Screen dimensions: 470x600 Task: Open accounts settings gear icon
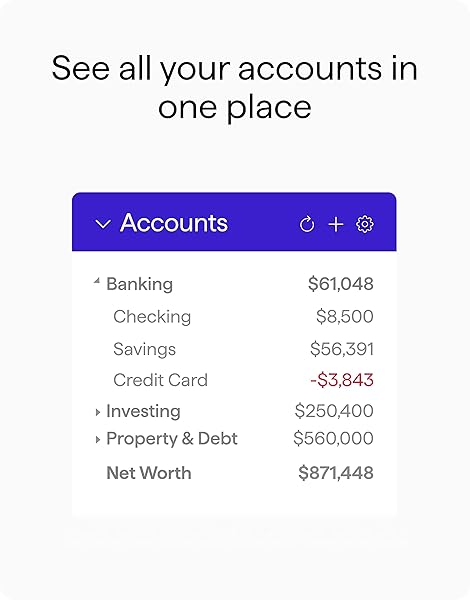[365, 224]
